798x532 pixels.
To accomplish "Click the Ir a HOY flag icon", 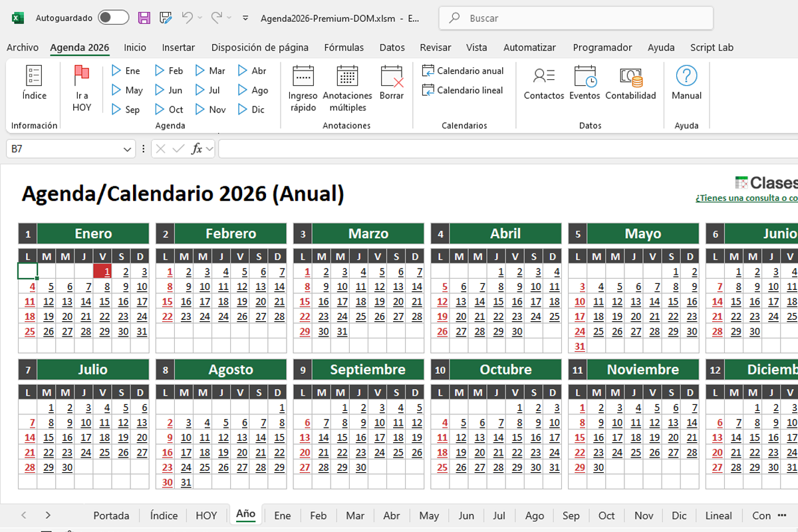I will pos(82,76).
